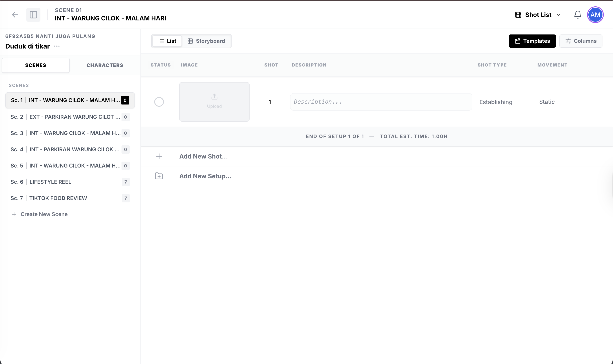Select List view
The height and width of the screenshot is (364, 613).
pos(167,41)
